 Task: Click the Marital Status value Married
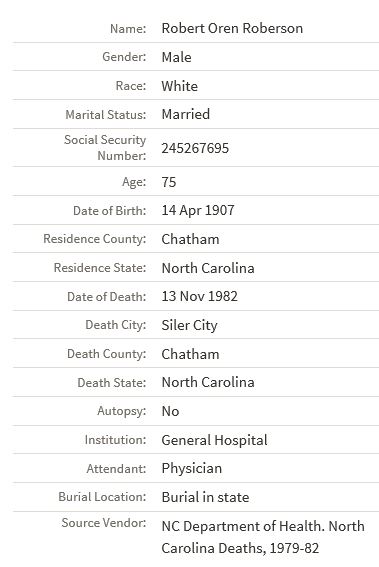pos(186,114)
